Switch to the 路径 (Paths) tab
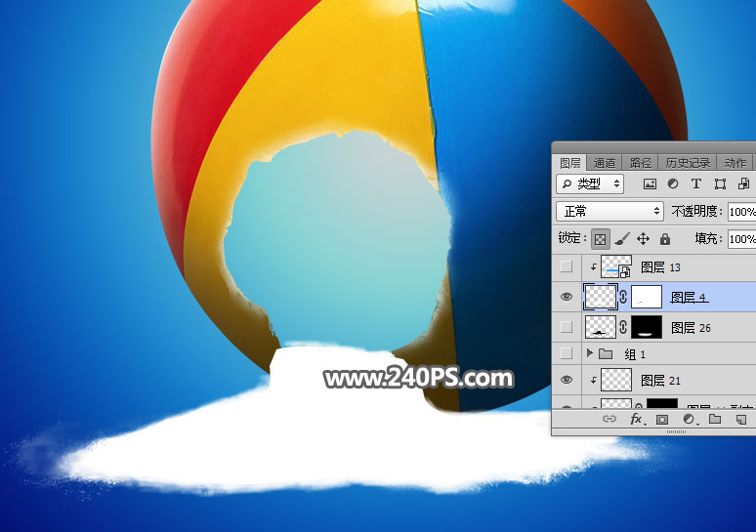 tap(641, 163)
